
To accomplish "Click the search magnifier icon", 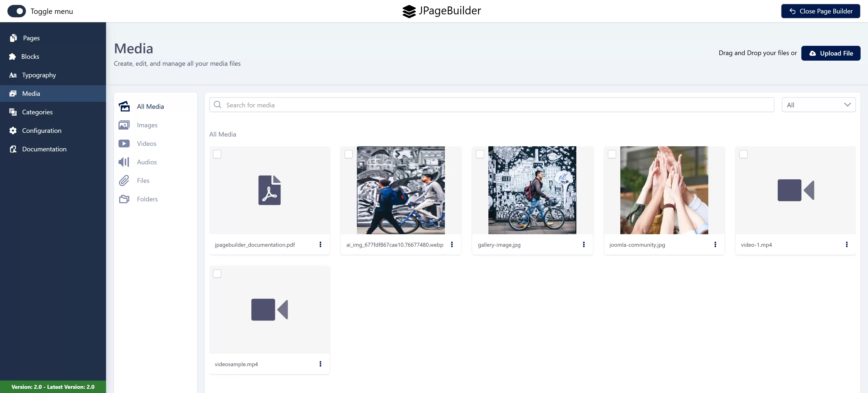I will point(218,105).
